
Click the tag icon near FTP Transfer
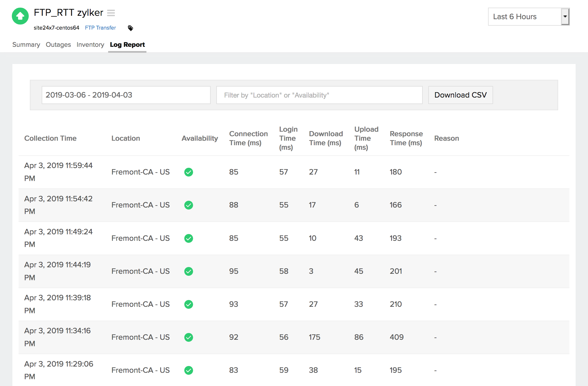point(130,28)
